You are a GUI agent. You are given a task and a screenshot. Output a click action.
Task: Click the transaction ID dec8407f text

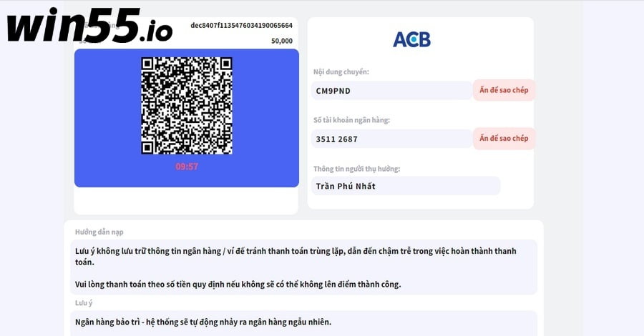(x=242, y=26)
